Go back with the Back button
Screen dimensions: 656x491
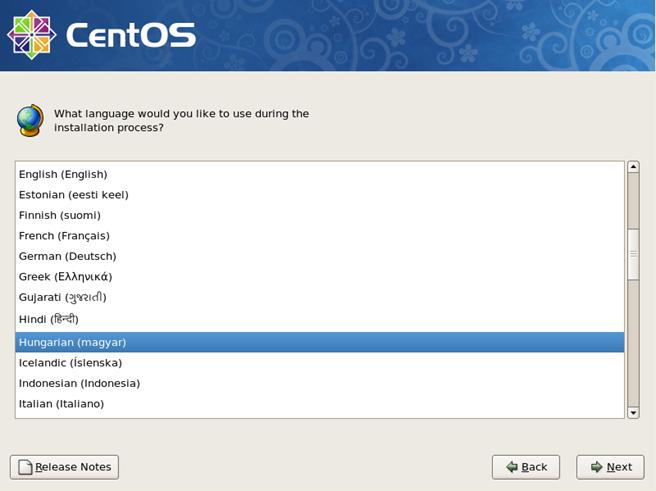pos(525,467)
